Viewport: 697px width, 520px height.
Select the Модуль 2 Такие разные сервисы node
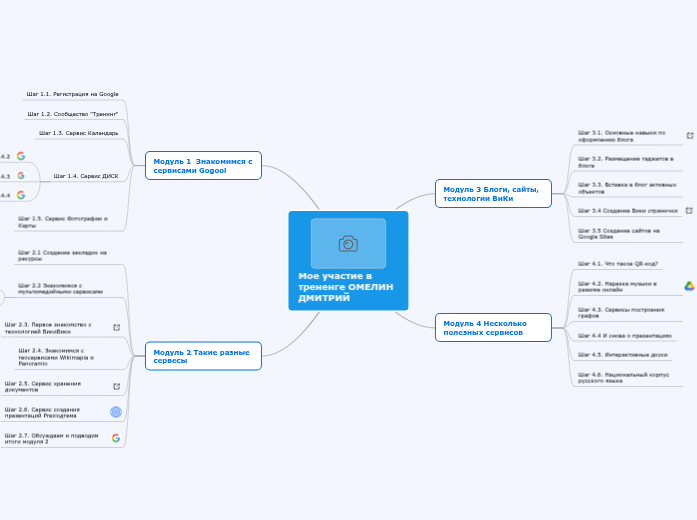203,356
